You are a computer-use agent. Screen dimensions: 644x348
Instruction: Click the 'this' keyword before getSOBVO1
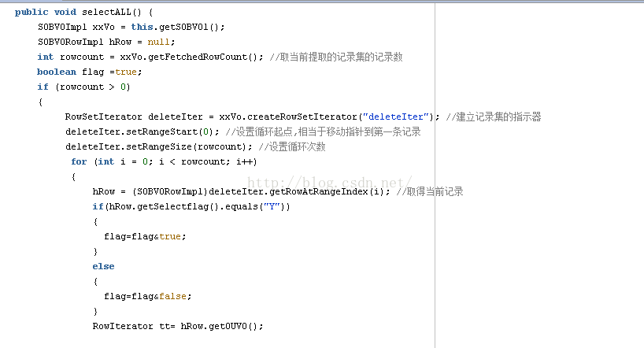142,27
